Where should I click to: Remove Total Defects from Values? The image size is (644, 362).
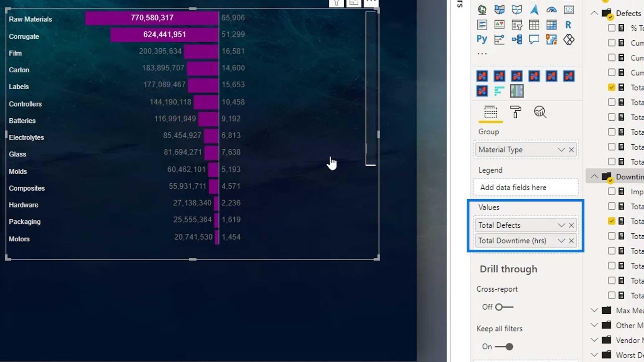pos(571,225)
